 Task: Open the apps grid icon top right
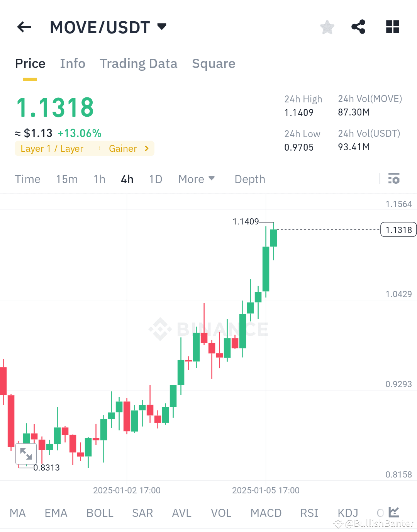(x=392, y=27)
